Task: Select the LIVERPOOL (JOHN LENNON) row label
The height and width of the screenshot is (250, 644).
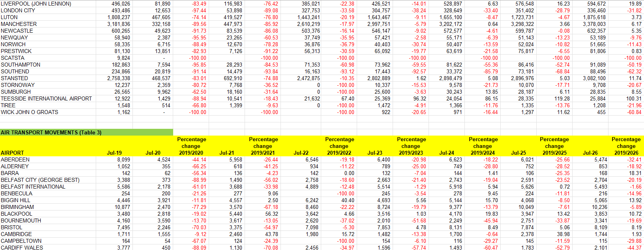Action: coord(36,4)
